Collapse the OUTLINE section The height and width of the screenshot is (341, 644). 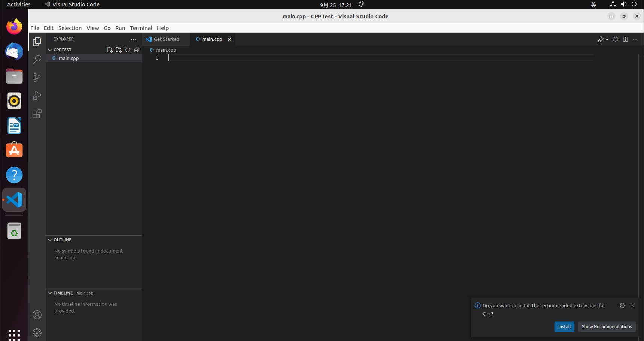(x=50, y=239)
